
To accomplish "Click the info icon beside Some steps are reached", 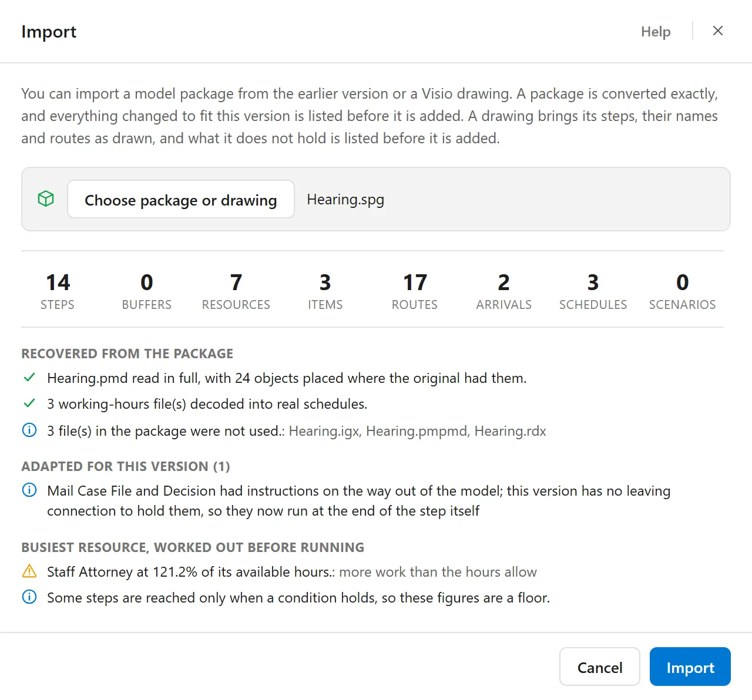I will tap(29, 597).
